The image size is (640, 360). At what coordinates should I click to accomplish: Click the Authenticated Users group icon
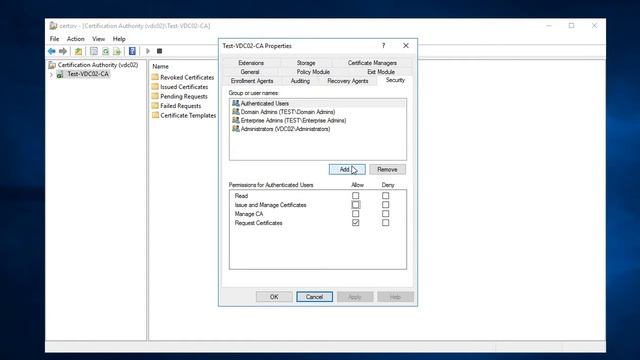[236, 103]
